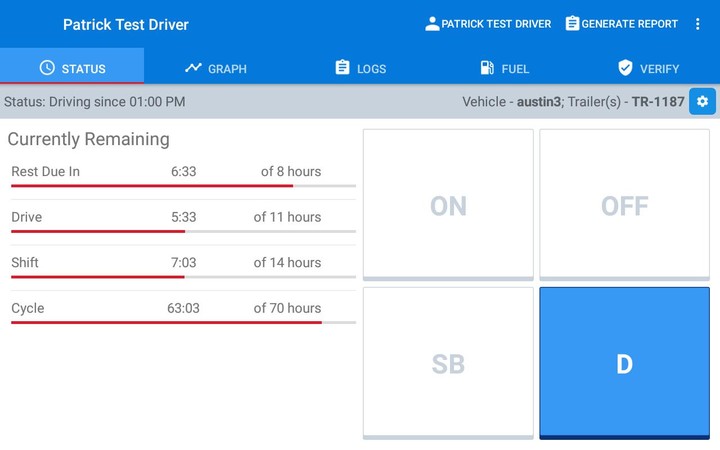Click the Logs clipboard icon

[x=342, y=68]
